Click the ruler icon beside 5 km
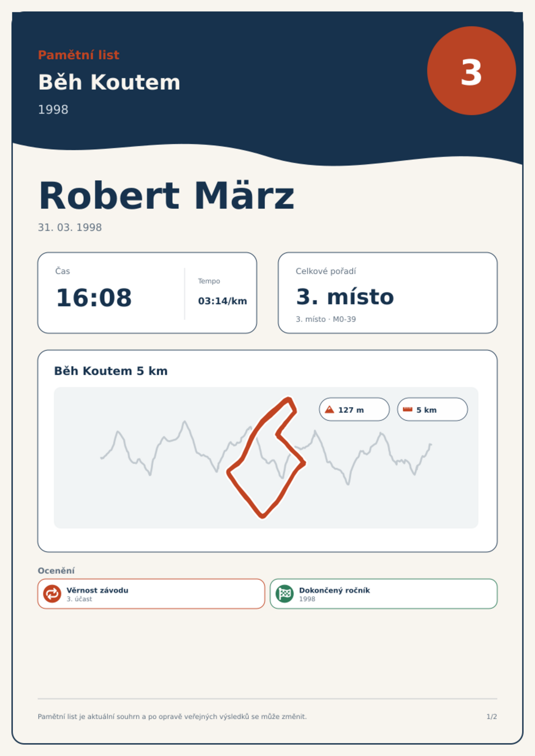The height and width of the screenshot is (756, 535). tap(408, 409)
